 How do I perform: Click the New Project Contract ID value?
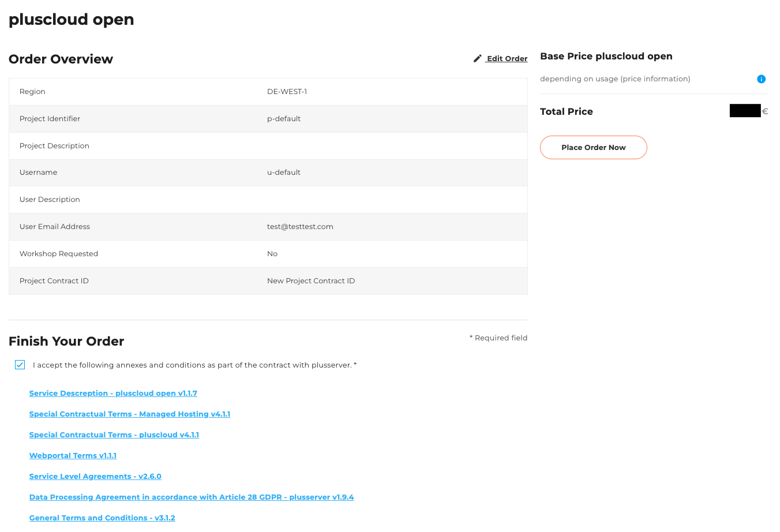click(311, 280)
